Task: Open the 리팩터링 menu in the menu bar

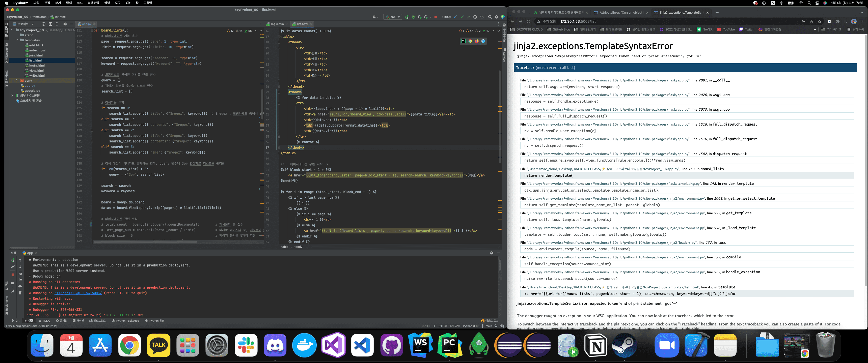Action: pos(93,3)
